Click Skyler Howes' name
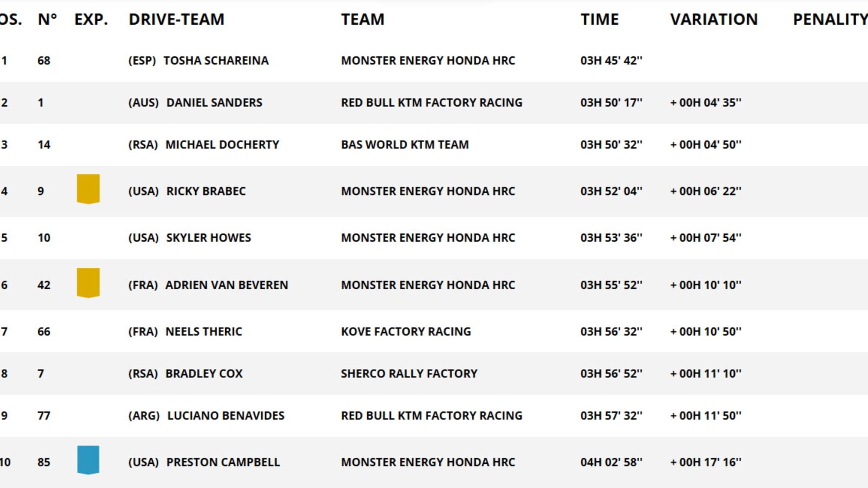 pos(208,238)
